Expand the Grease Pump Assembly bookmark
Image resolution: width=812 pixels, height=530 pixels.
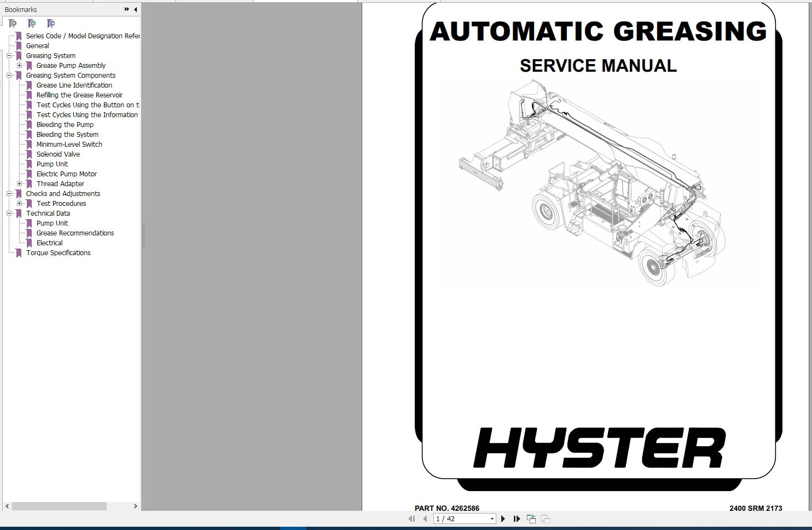coord(20,66)
